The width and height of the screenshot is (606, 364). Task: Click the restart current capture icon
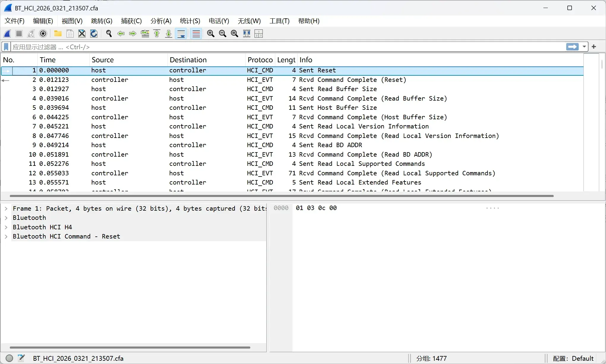click(x=31, y=34)
